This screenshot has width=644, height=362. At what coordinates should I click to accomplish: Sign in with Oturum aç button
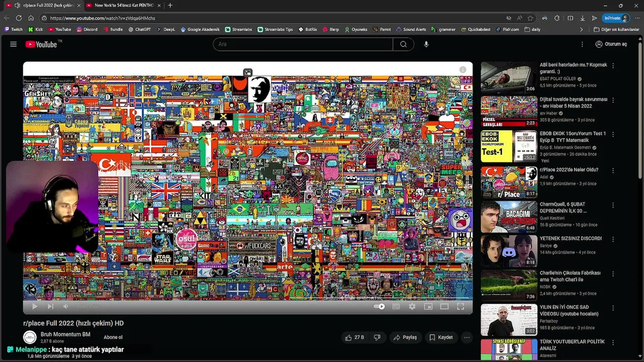(611, 44)
